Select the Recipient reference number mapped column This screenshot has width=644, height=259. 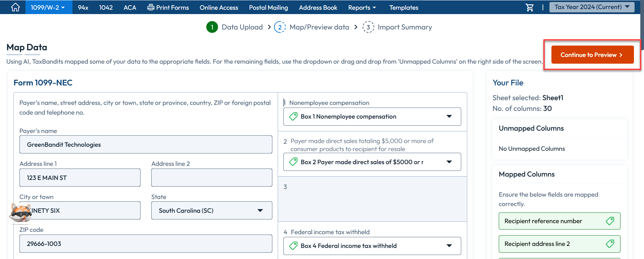tap(559, 221)
